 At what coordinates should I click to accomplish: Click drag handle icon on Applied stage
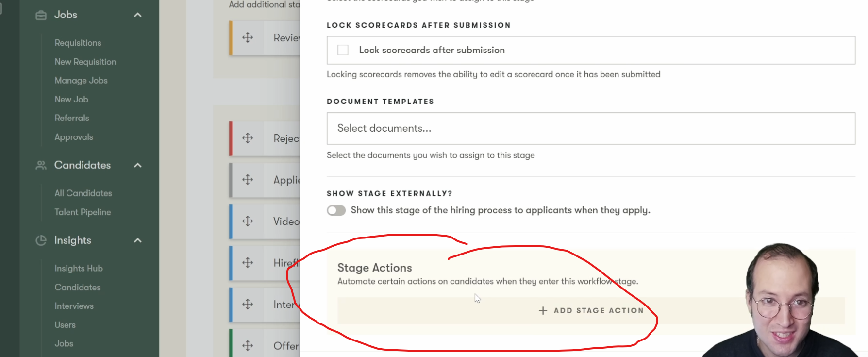point(248,180)
